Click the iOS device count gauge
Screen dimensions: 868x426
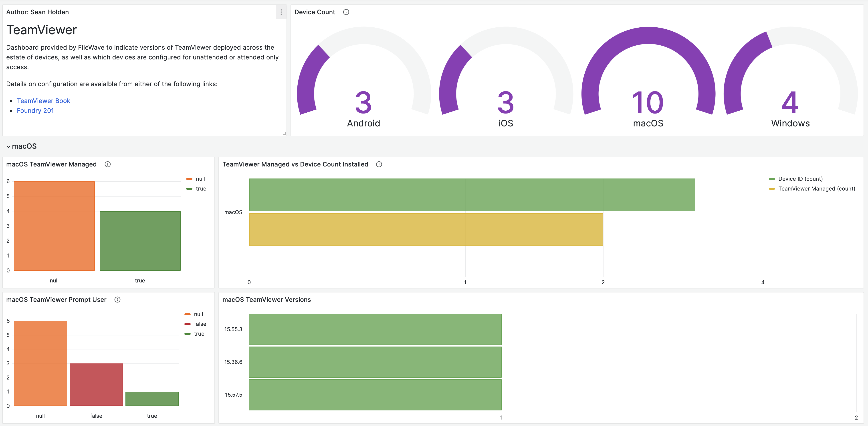tap(506, 77)
